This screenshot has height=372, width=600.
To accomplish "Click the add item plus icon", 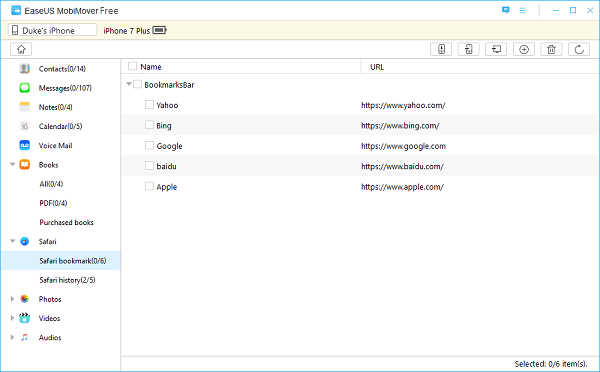I will click(x=524, y=49).
